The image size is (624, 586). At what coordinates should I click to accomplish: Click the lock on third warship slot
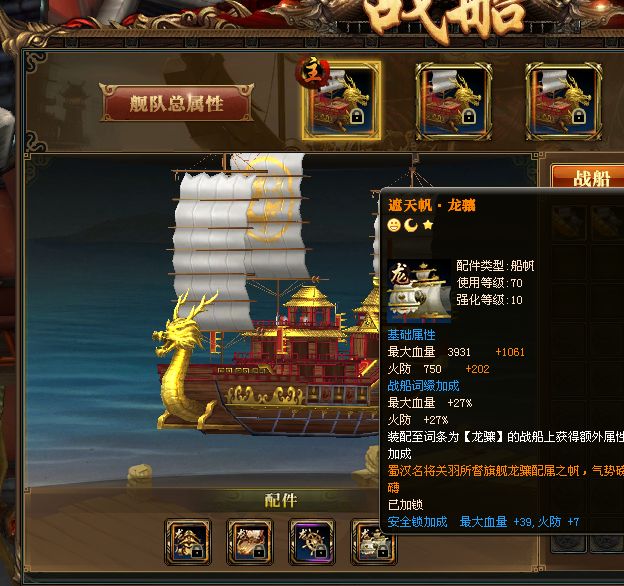click(579, 117)
